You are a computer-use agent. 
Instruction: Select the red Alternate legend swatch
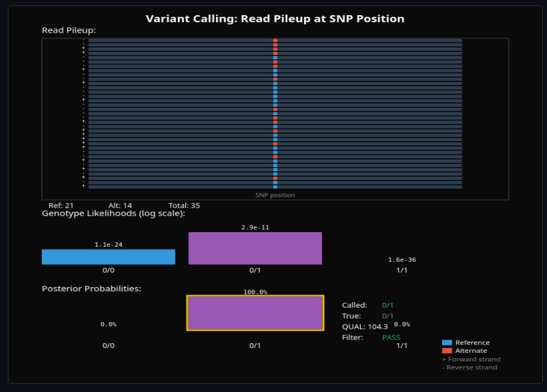coord(446,350)
